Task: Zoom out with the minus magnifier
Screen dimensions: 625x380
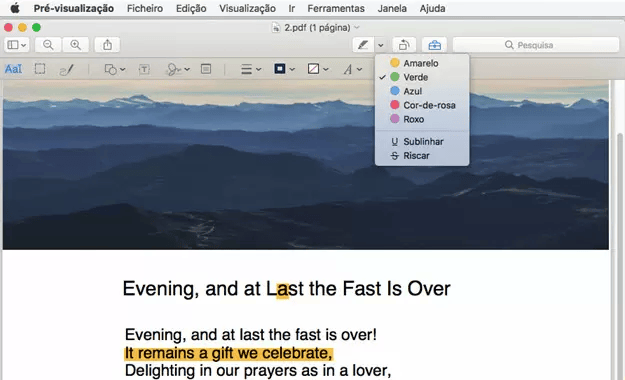Action: (48, 45)
